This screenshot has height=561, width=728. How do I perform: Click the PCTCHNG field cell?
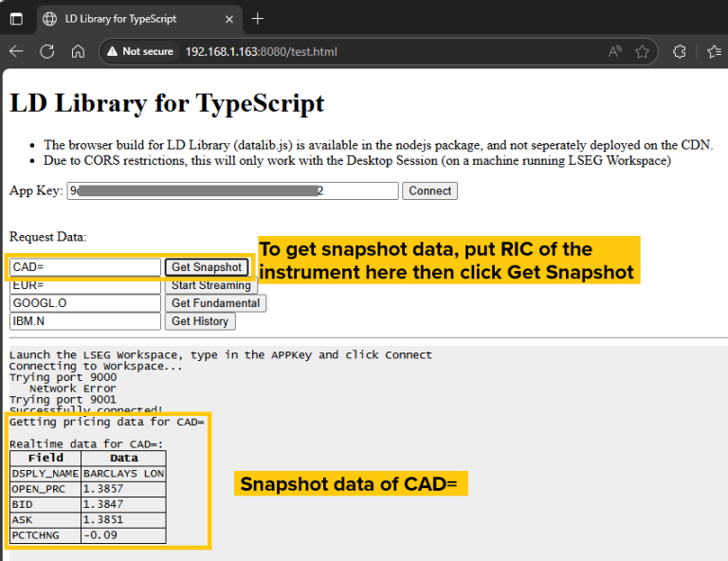tap(45, 535)
